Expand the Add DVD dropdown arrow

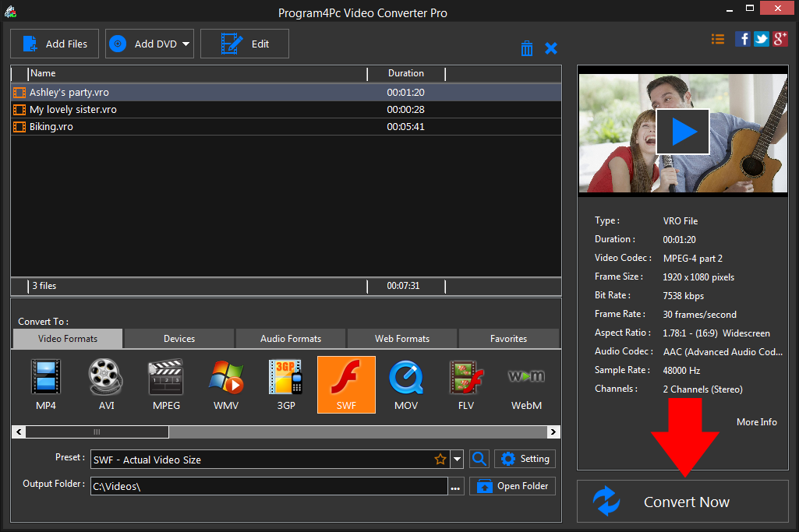[186, 44]
